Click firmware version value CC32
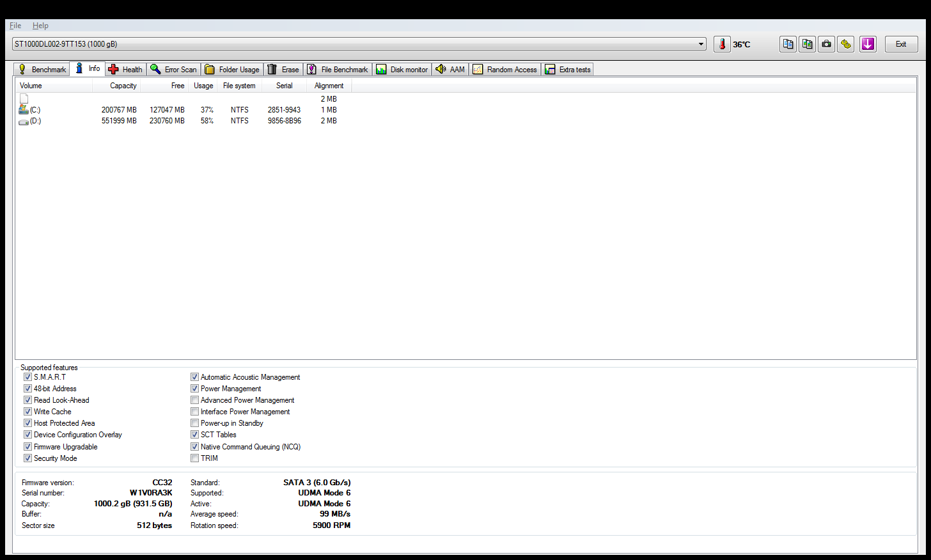The width and height of the screenshot is (931, 560). pyautogui.click(x=162, y=483)
